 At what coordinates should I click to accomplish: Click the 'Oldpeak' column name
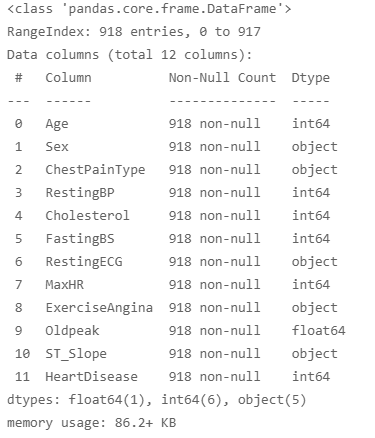pyautogui.click(x=72, y=331)
